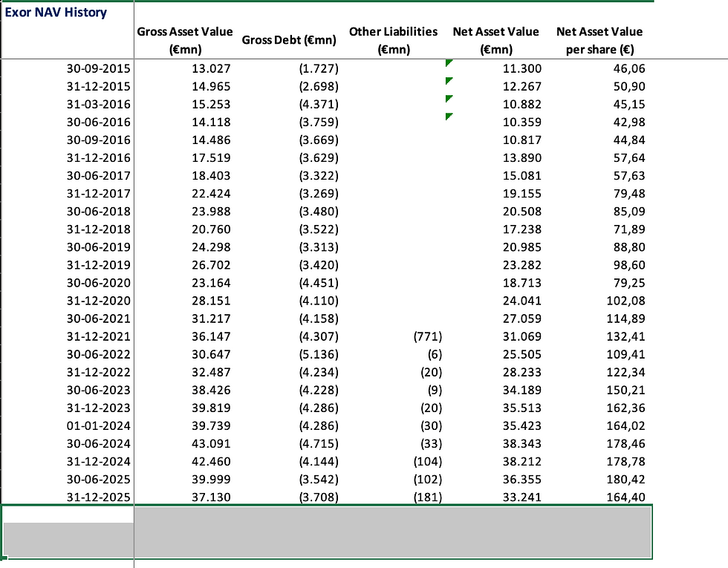Click gross asset value 39.819
The height and width of the screenshot is (568, 728).
(211, 408)
